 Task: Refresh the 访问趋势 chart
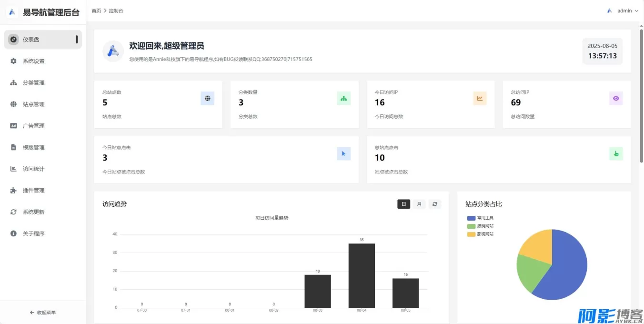[x=434, y=204]
